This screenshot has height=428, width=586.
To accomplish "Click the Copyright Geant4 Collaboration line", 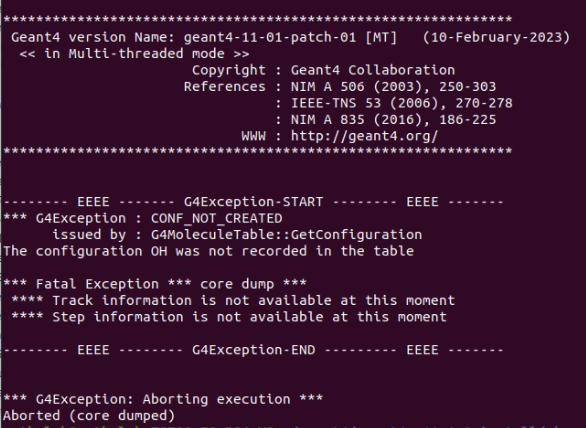I will pos(323,70).
